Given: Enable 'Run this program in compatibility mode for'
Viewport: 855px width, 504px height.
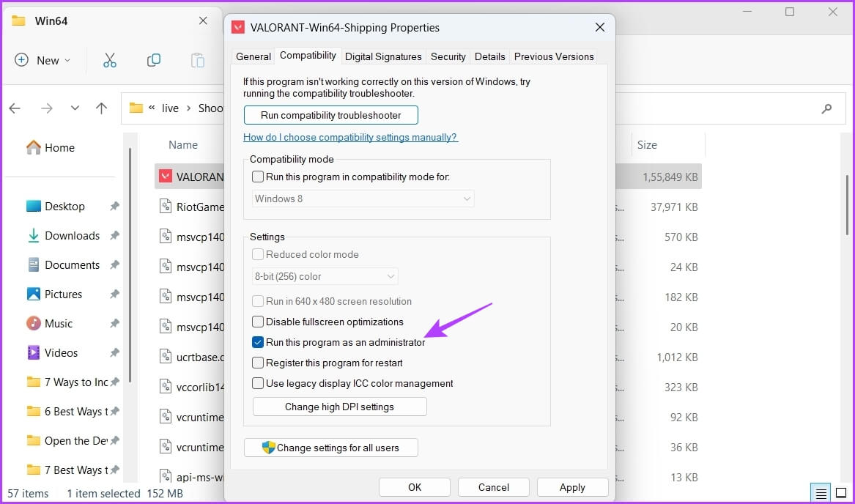Looking at the screenshot, I should [258, 177].
